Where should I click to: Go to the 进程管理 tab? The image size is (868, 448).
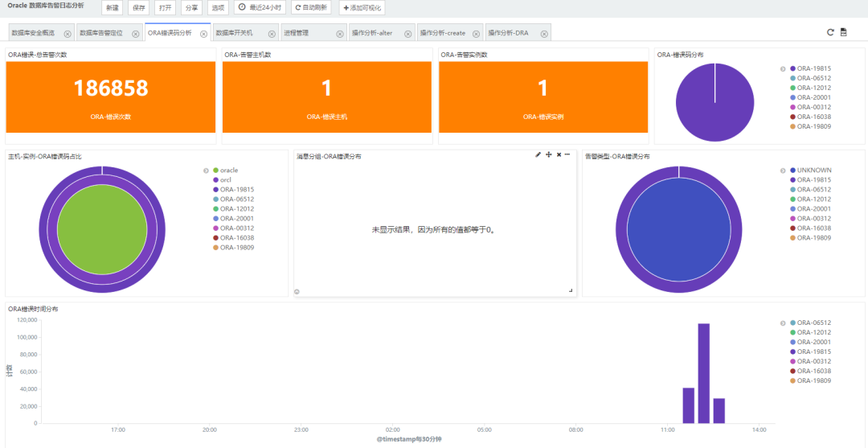click(296, 33)
